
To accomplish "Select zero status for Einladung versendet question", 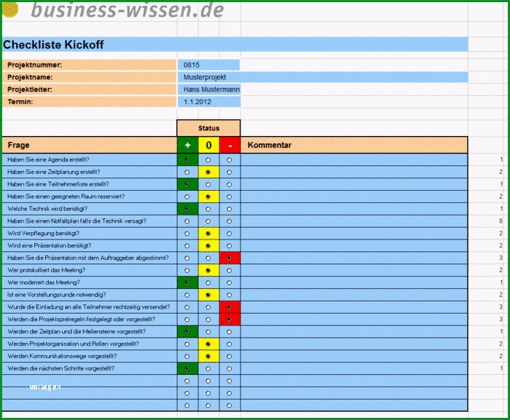I will (x=208, y=307).
